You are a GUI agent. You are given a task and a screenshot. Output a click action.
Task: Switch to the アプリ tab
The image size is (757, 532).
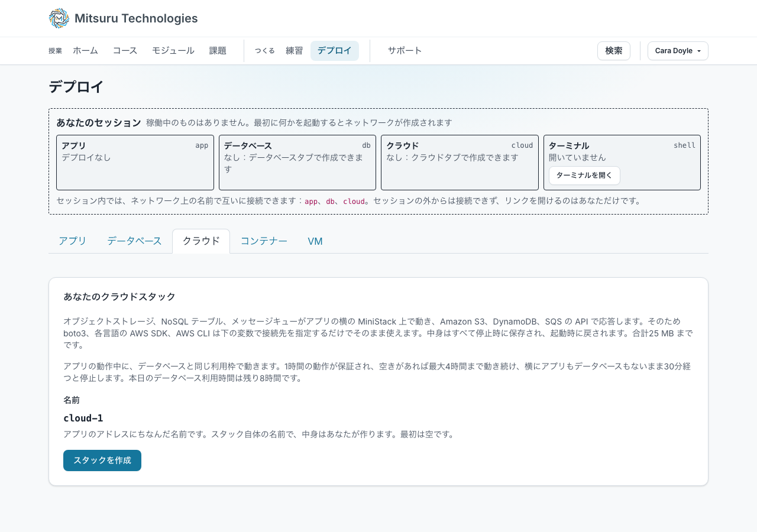click(73, 241)
